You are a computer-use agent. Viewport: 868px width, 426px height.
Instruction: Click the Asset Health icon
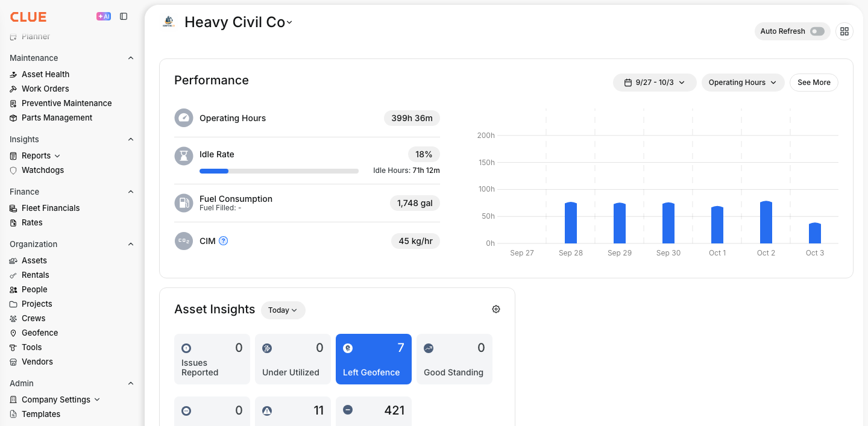[x=13, y=74]
